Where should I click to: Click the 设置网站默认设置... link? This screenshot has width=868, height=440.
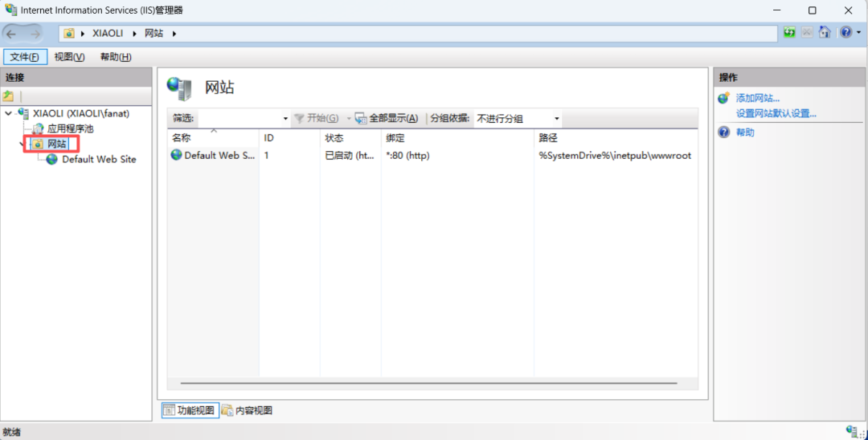tap(776, 114)
